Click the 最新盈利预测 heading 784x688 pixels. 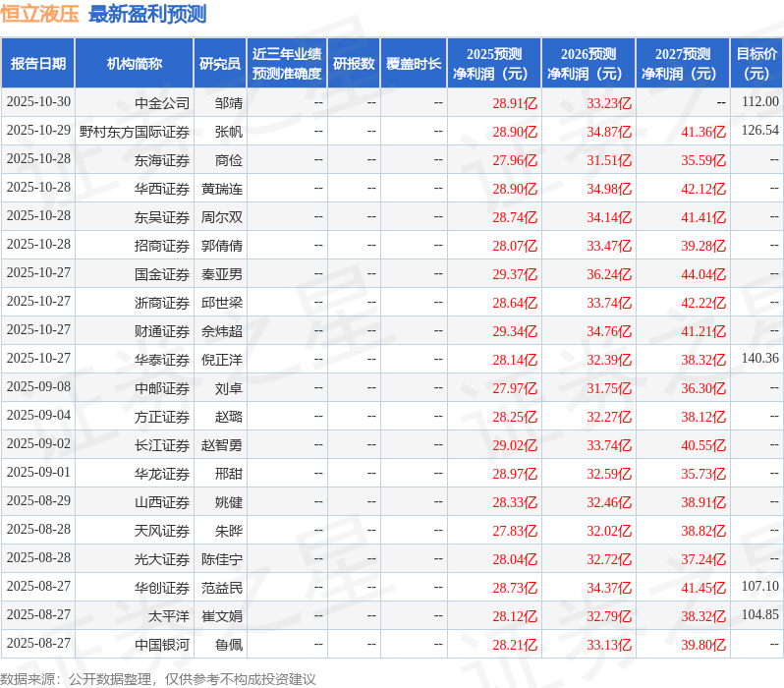click(x=147, y=14)
